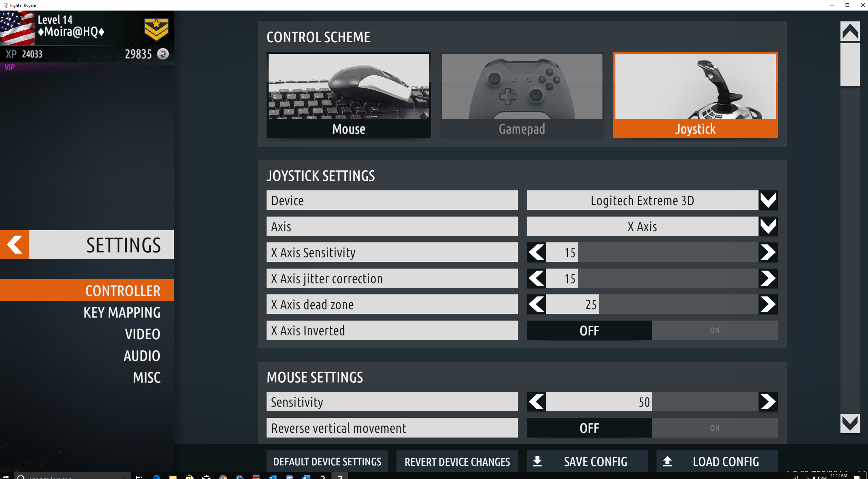Click the gold rank badge icon

(156, 29)
